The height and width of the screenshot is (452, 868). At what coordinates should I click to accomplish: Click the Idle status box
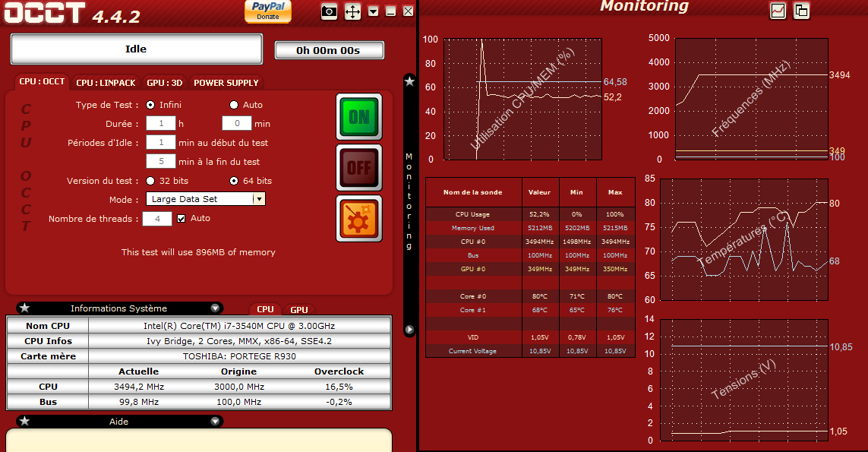136,49
